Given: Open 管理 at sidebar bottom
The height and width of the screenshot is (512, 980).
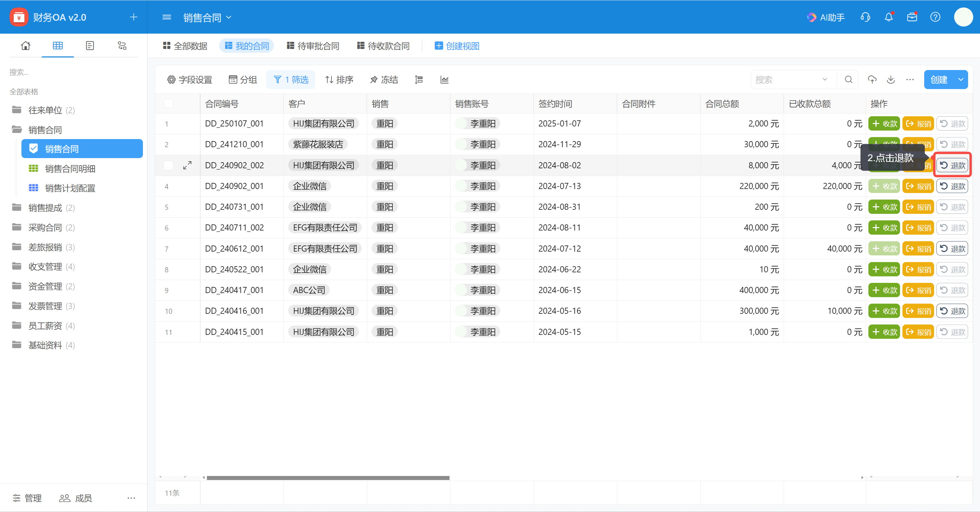Looking at the screenshot, I should click(27, 498).
